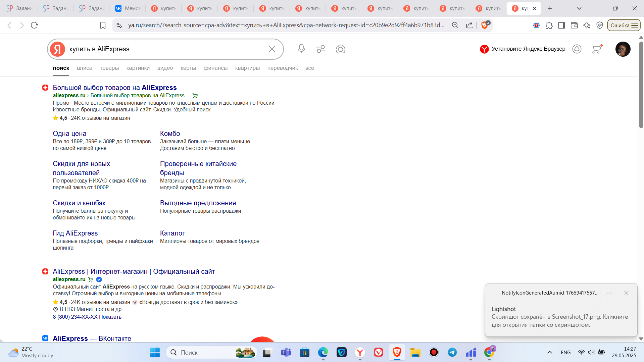This screenshot has height=362, width=644.
Task: Click zoom-out magnifier in address bar
Action: (x=455, y=25)
